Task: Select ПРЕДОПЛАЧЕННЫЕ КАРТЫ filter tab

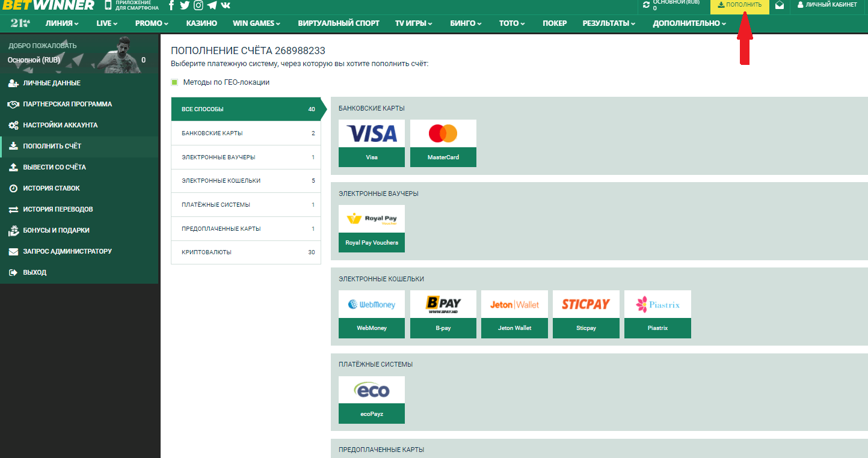Action: click(245, 229)
